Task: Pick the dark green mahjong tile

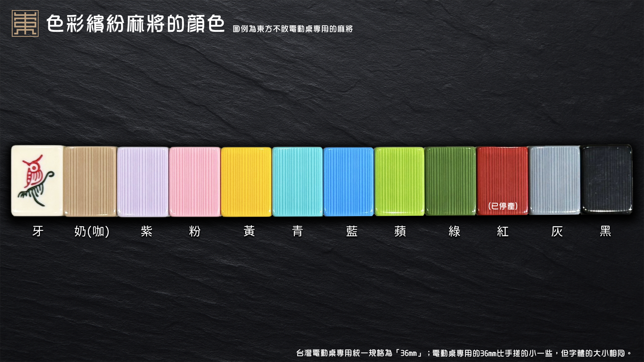Action: pyautogui.click(x=450, y=181)
